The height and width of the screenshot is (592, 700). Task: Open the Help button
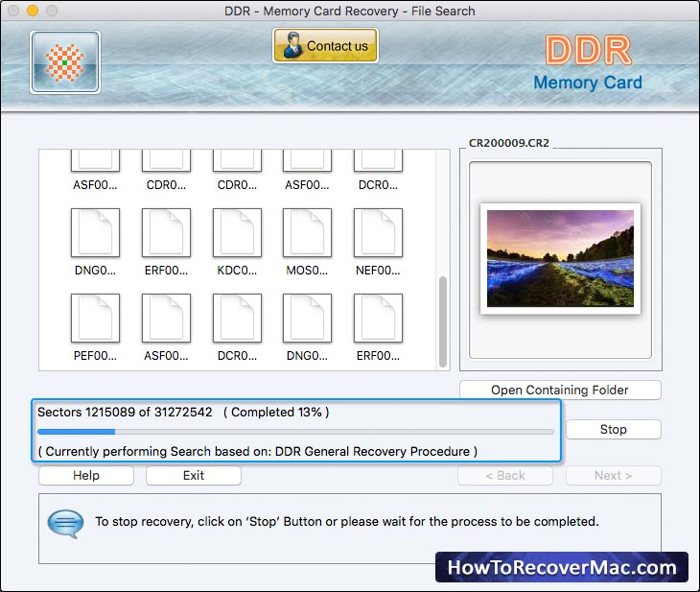pyautogui.click(x=86, y=475)
